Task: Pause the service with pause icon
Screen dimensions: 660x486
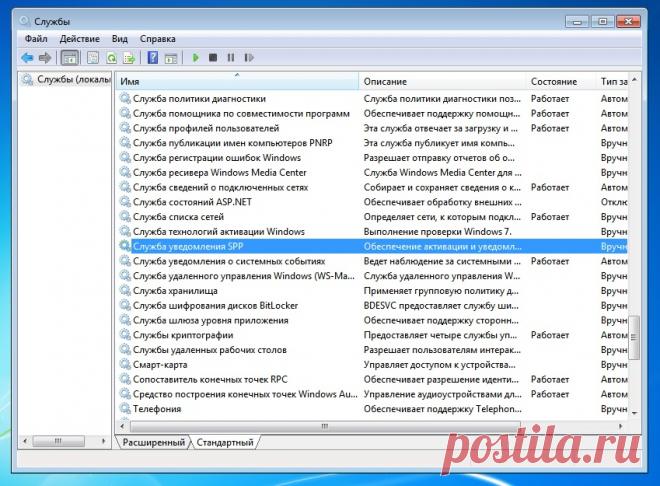Action: point(231,58)
